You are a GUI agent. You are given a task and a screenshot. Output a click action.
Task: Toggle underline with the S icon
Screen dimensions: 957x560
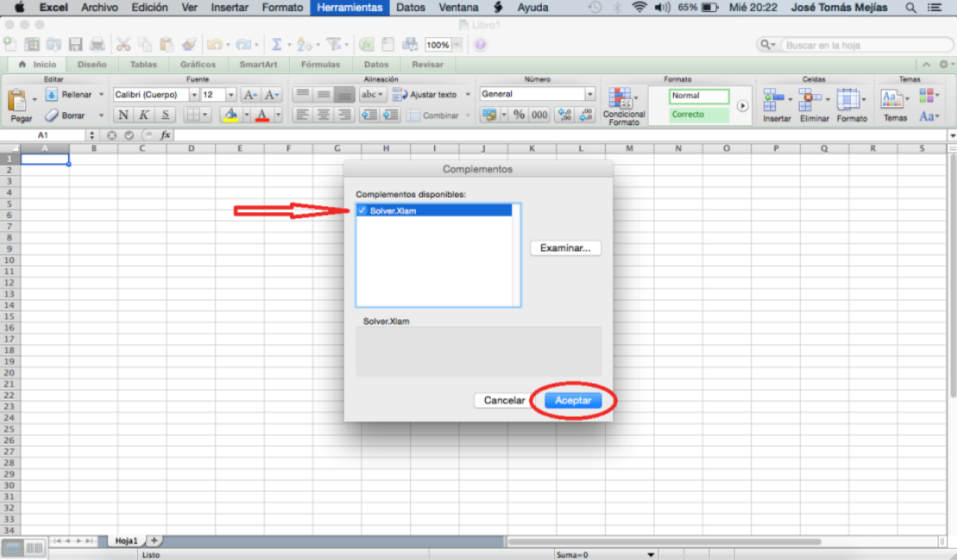[x=165, y=114]
